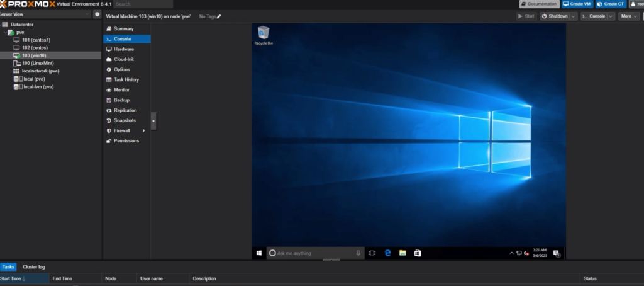Viewport: 644px width, 286px height.
Task: Select the Datacenter node
Action: click(x=50, y=25)
